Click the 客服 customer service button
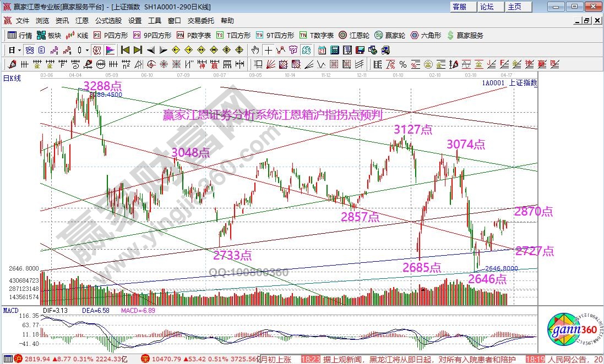604x364 pixels. [x=459, y=7]
